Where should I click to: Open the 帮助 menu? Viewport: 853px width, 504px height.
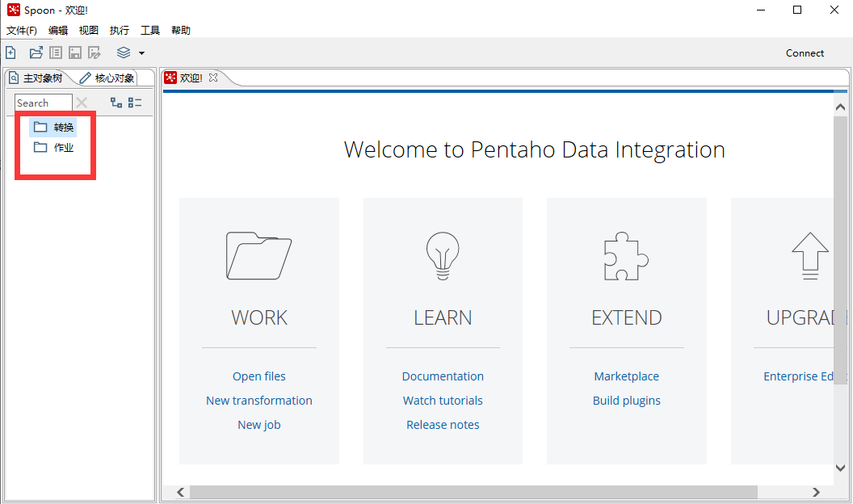click(181, 31)
